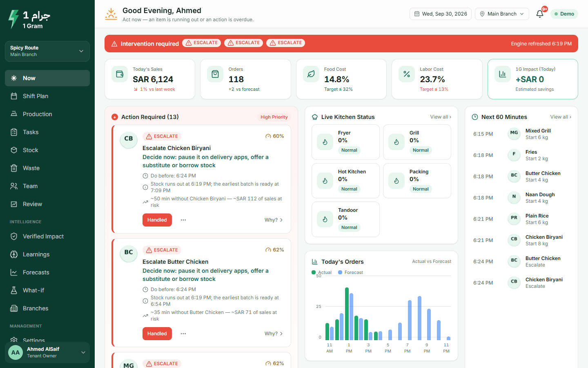View all Live Kitchen Status
Viewport: 588px width, 368px height.
(441, 117)
